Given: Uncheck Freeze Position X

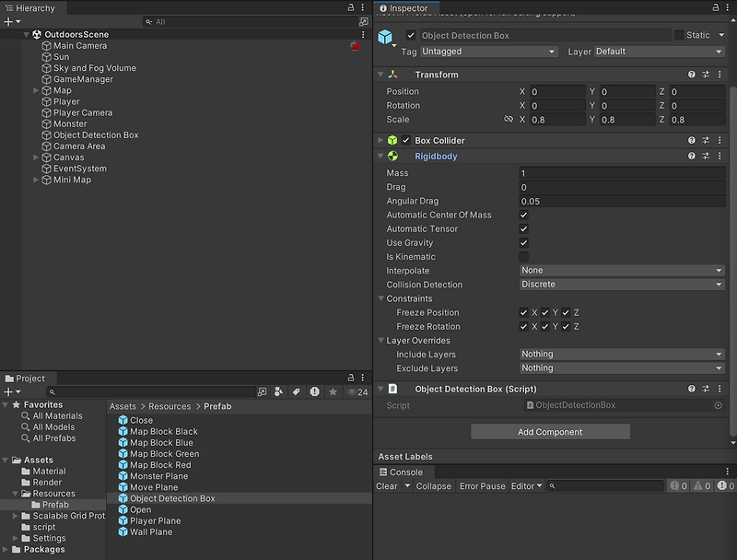Looking at the screenshot, I should [523, 312].
